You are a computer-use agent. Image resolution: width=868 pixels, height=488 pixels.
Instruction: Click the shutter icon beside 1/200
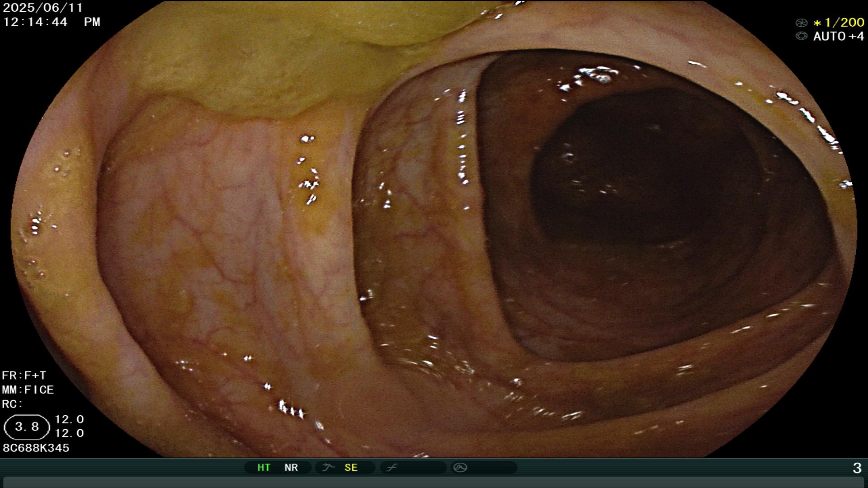pos(802,23)
